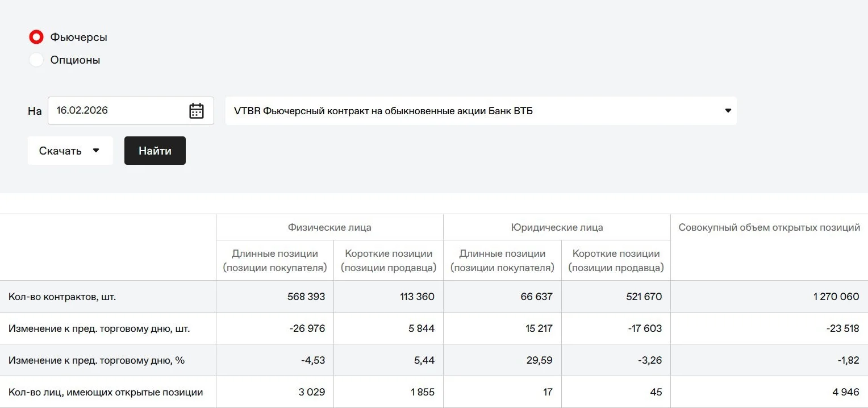Open the Скачать download dropdown
The height and width of the screenshot is (408, 868).
tap(70, 151)
